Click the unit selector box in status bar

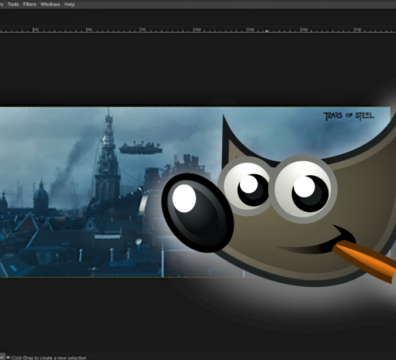coord(2,357)
